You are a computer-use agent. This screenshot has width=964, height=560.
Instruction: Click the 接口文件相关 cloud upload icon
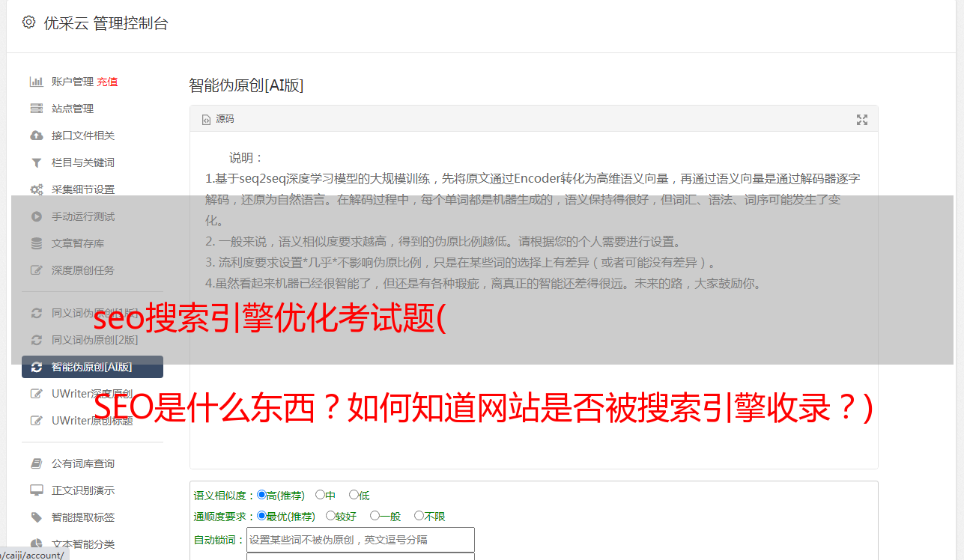pyautogui.click(x=36, y=136)
